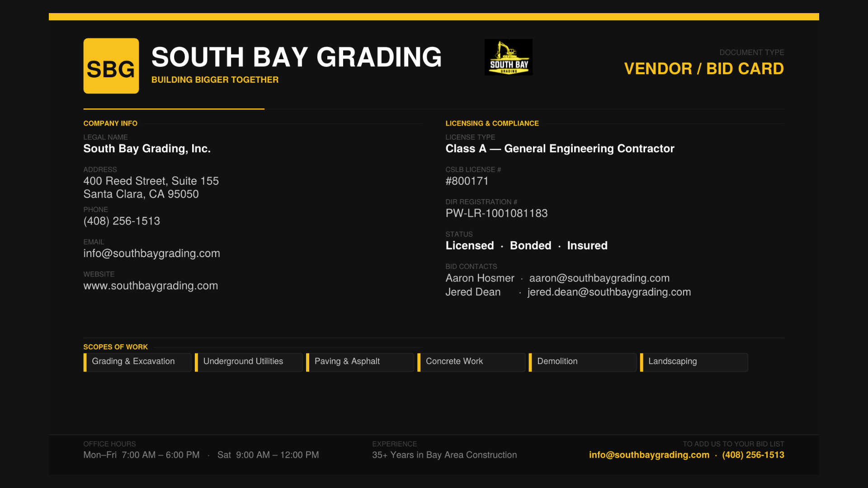Click the footer info@southbaygrading.com link
The width and height of the screenshot is (868, 488).
point(649,455)
